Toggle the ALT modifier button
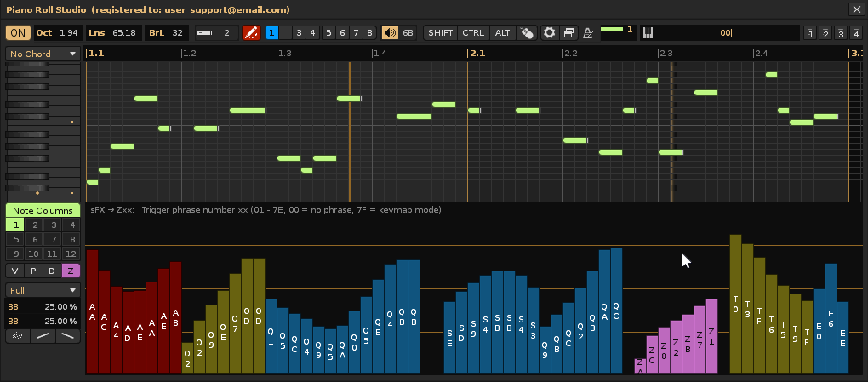Viewport: 868px width, 382px height. 503,33
